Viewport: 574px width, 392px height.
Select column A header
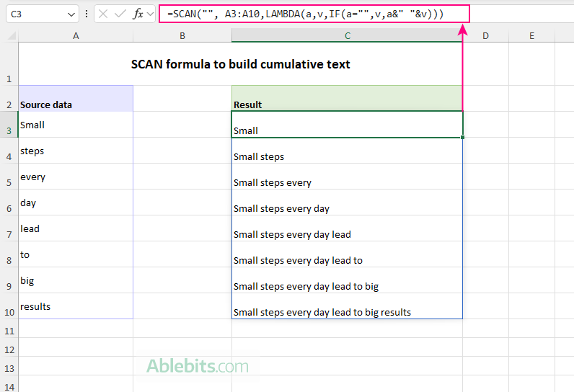pos(76,36)
